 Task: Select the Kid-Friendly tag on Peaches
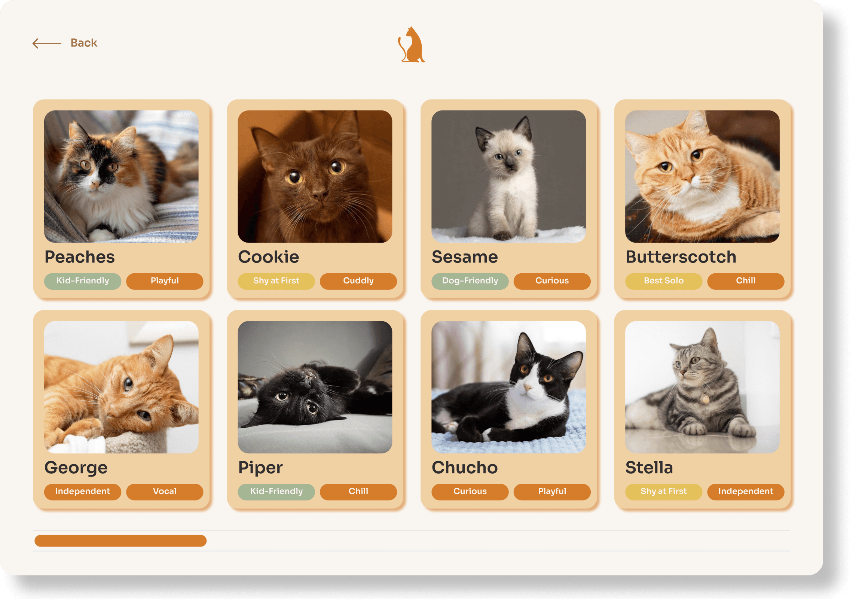coord(83,281)
